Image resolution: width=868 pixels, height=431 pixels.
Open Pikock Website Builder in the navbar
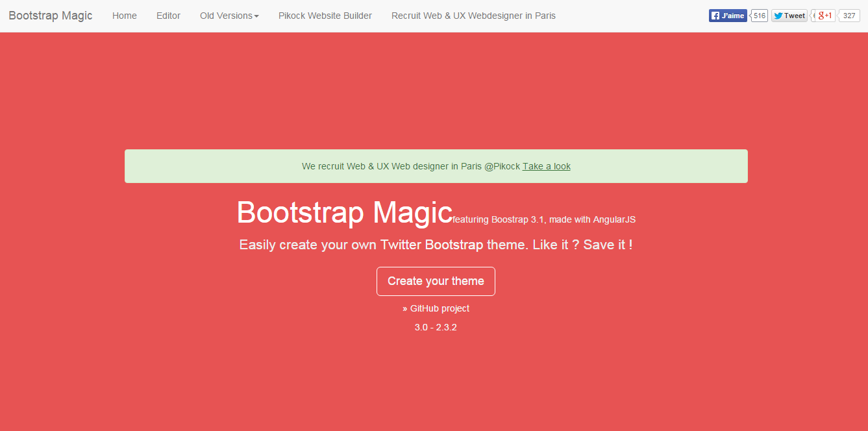pos(325,16)
